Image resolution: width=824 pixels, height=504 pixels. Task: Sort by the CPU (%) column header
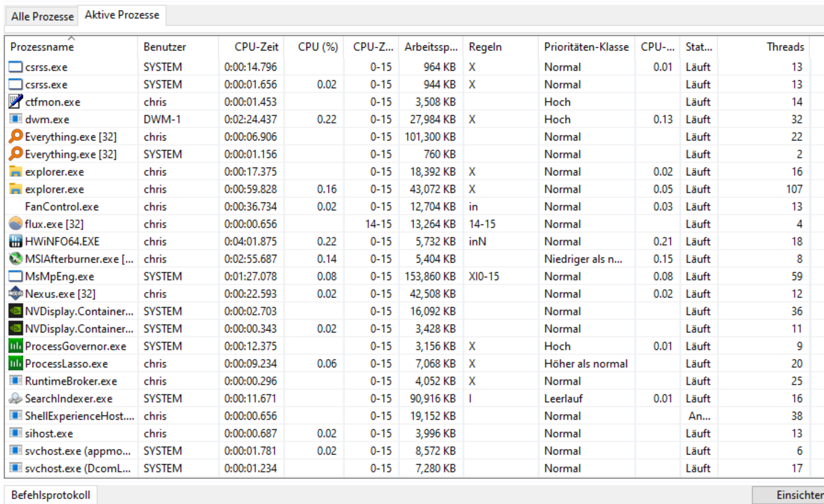[318, 47]
